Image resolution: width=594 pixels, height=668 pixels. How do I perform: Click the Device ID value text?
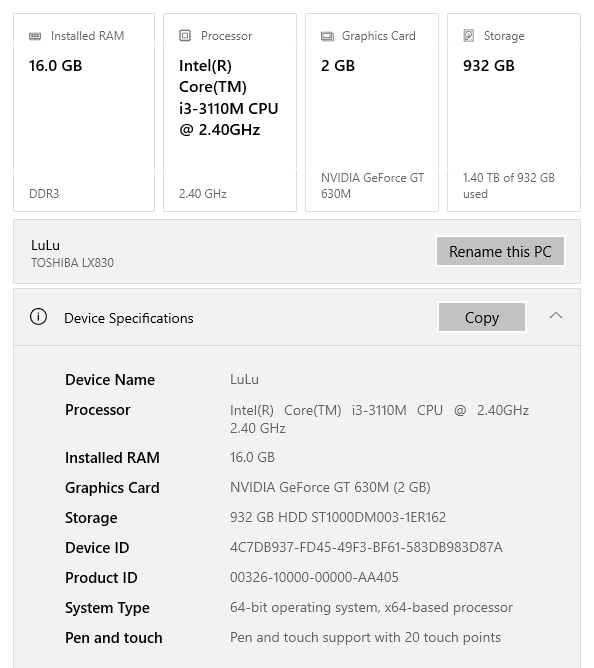point(366,547)
